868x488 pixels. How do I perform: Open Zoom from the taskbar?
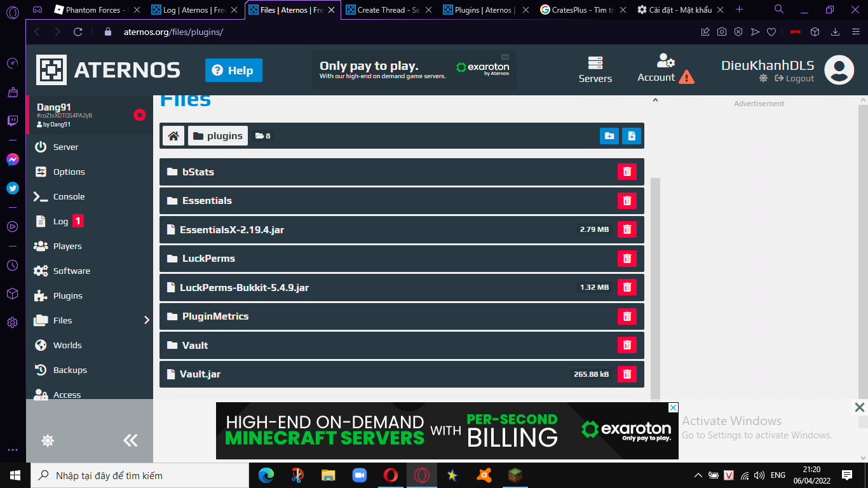(x=360, y=475)
